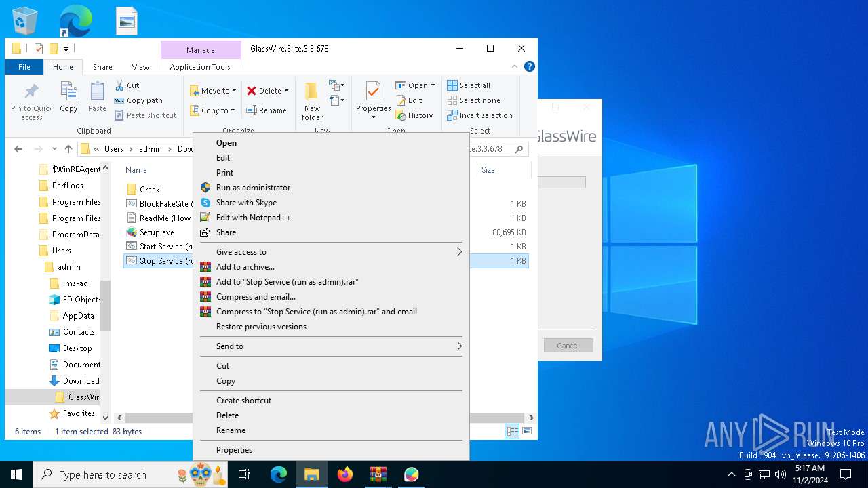Choose Create shortcut in context menu
Viewport: 868px width, 488px height.
click(331, 401)
